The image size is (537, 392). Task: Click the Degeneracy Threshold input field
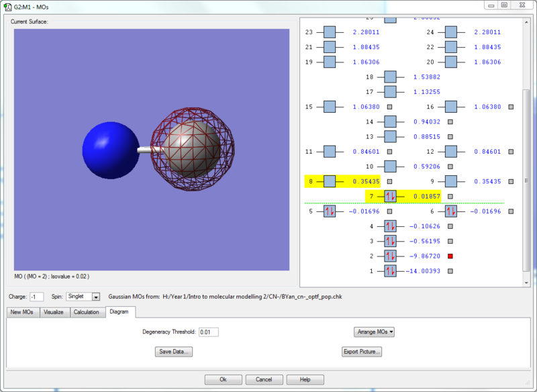[209, 332]
